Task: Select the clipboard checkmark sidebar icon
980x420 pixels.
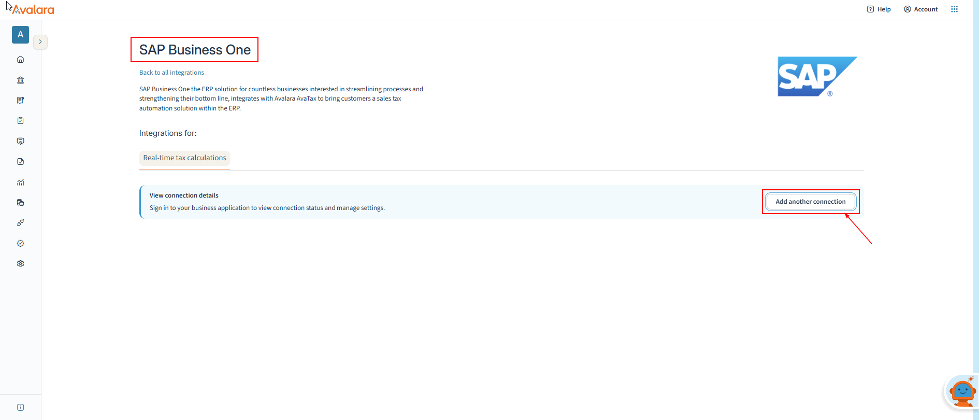Action: (20, 121)
